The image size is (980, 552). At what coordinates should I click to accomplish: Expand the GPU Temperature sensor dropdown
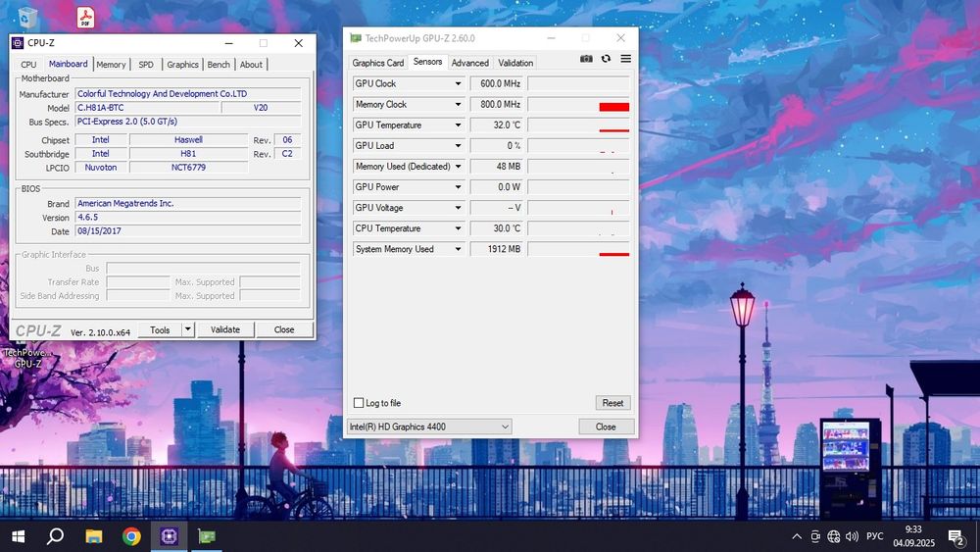[x=458, y=125]
